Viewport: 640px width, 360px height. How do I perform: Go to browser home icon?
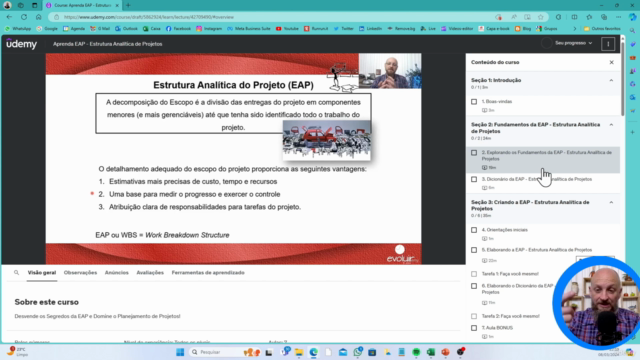click(x=39, y=17)
